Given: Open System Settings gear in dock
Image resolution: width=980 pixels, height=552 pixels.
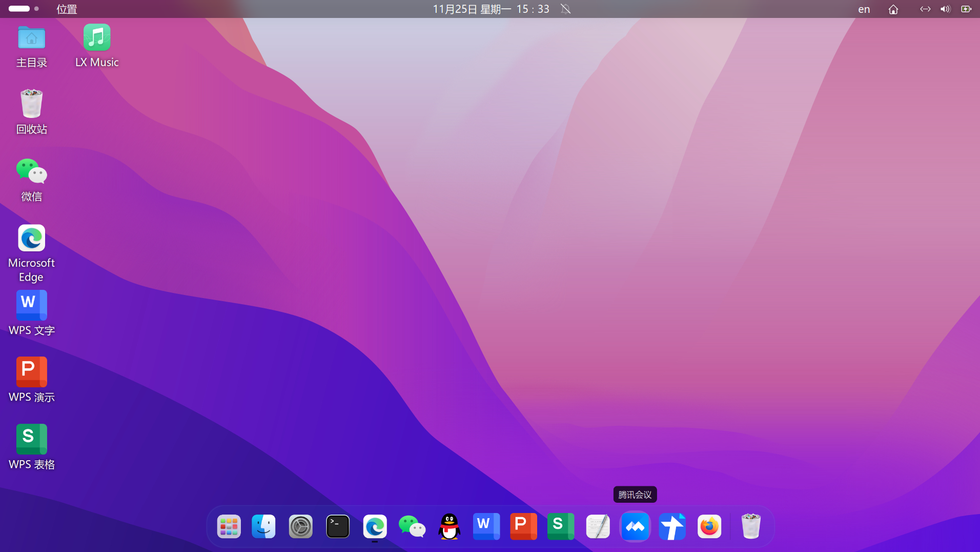Looking at the screenshot, I should click(301, 526).
